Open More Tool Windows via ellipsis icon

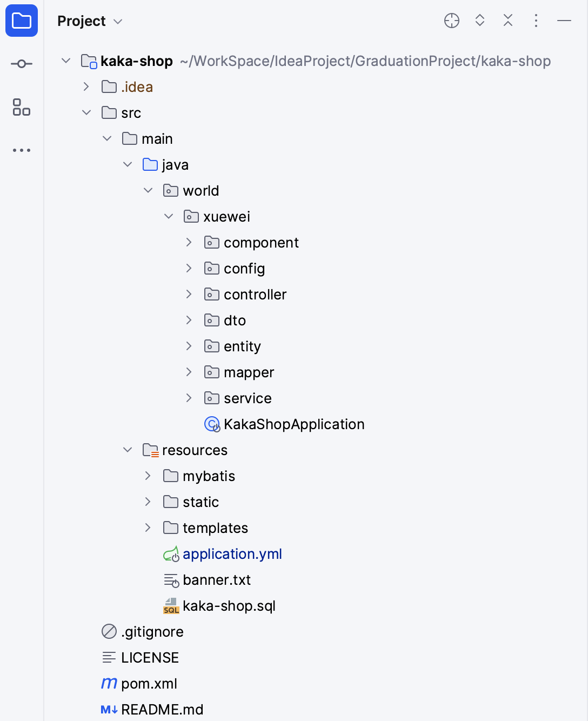tap(21, 150)
